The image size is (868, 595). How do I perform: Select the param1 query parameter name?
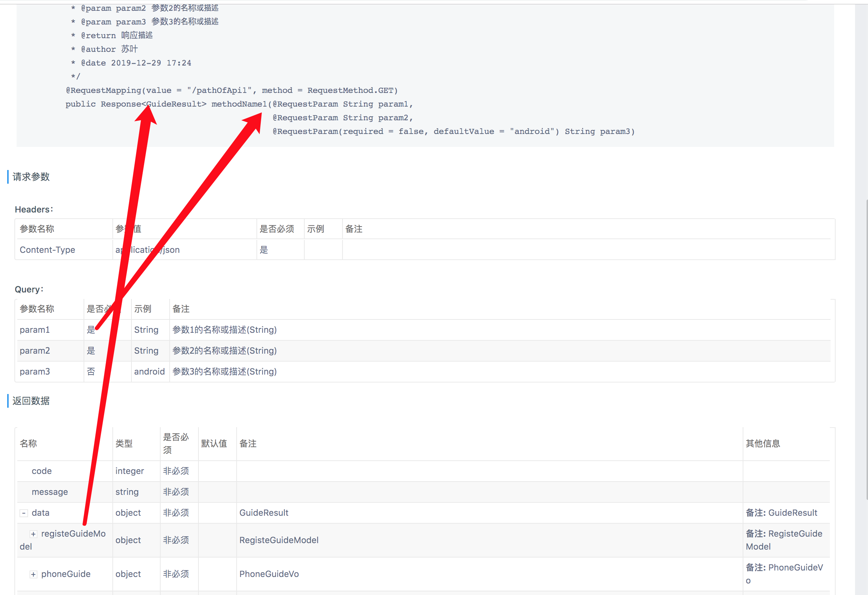coord(35,330)
